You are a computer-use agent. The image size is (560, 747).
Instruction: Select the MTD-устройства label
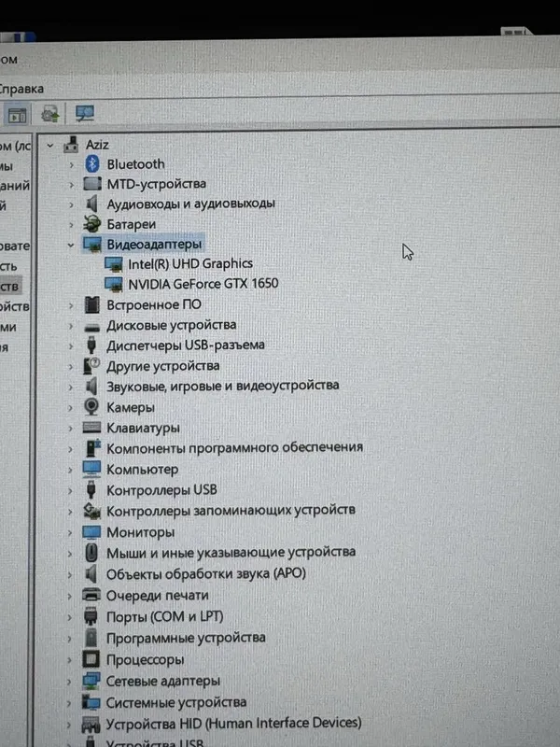click(x=156, y=184)
